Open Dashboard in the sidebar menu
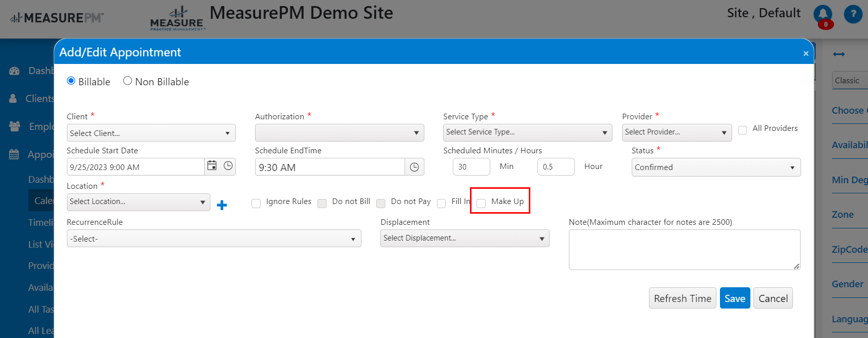Screen dimensions: 868x338 coord(41,71)
